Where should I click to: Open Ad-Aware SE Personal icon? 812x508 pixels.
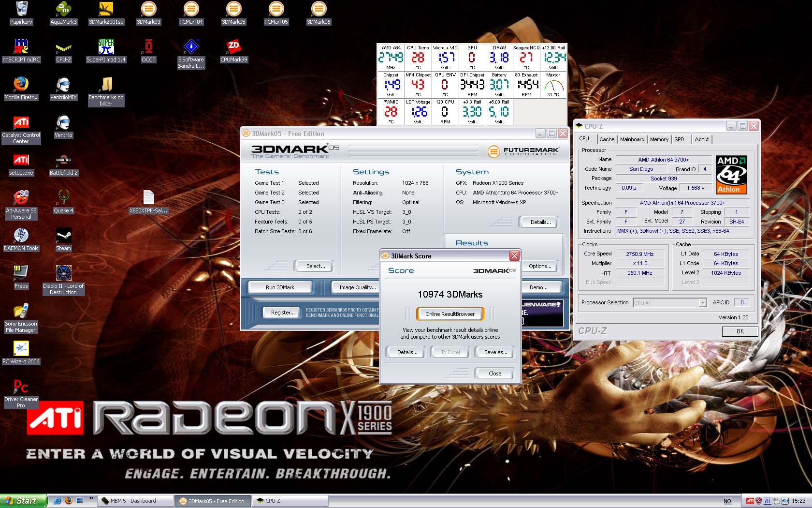pos(21,204)
